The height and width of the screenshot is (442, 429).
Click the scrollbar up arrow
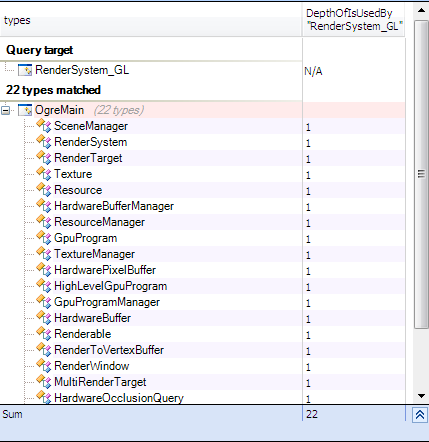(421, 11)
